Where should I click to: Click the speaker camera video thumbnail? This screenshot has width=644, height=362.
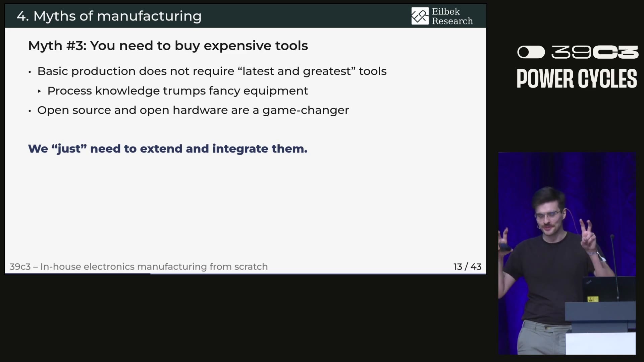pos(567,253)
